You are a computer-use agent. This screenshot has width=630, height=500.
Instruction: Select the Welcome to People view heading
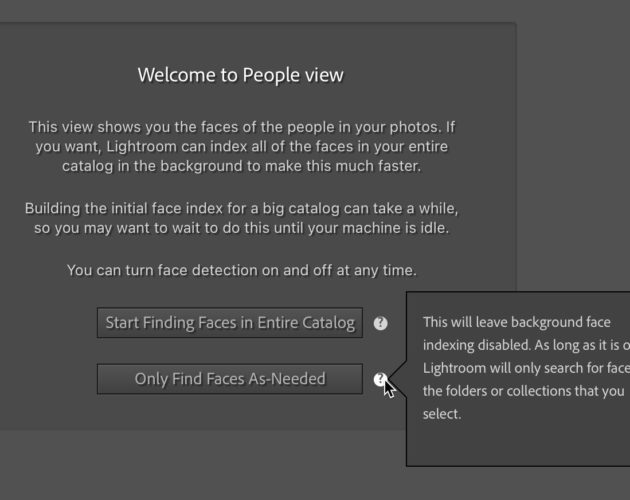click(241, 75)
